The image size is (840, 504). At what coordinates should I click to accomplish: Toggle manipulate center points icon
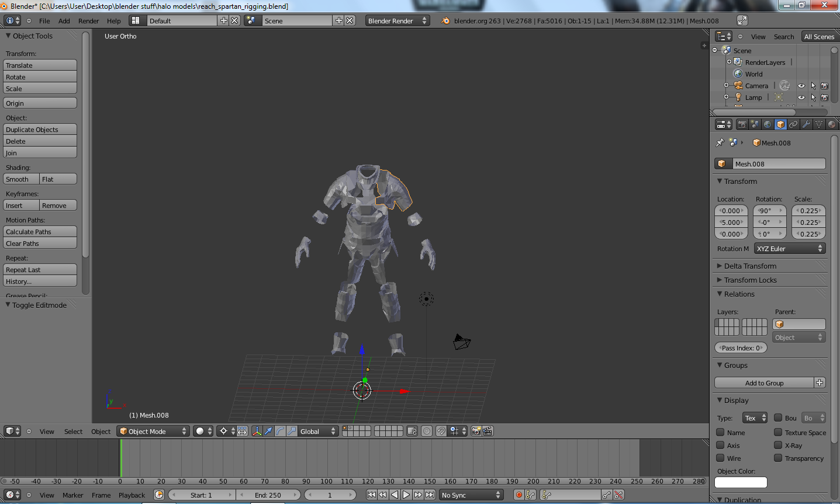coord(242,431)
